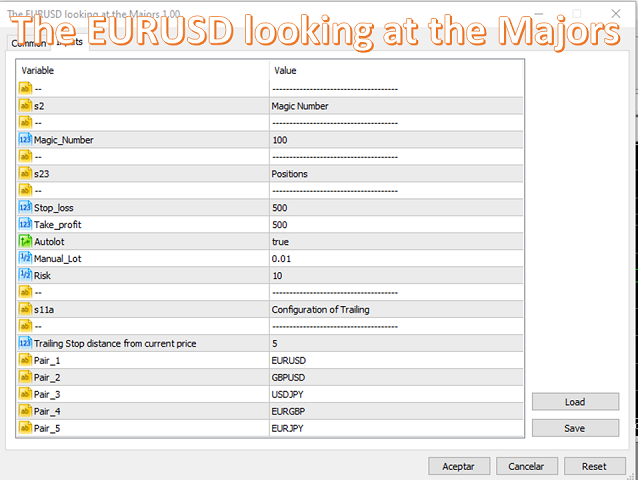Select the Autolot variable name

click(x=49, y=242)
